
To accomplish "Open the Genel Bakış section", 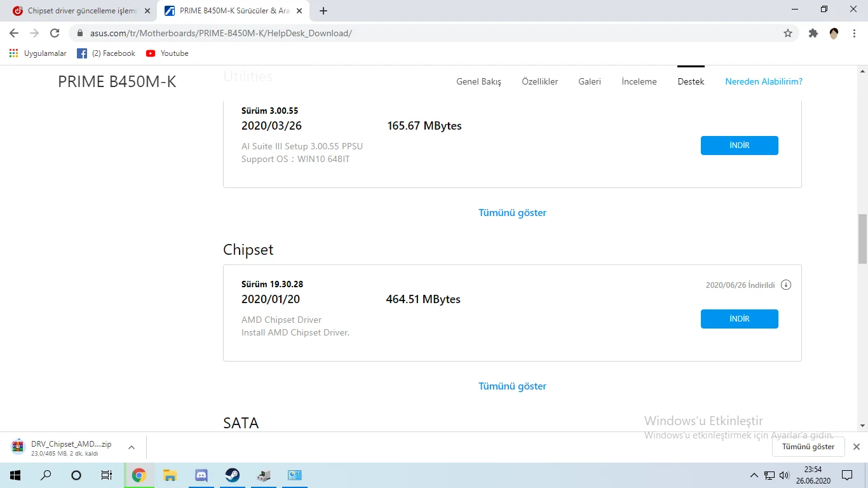I will click(x=478, y=81).
